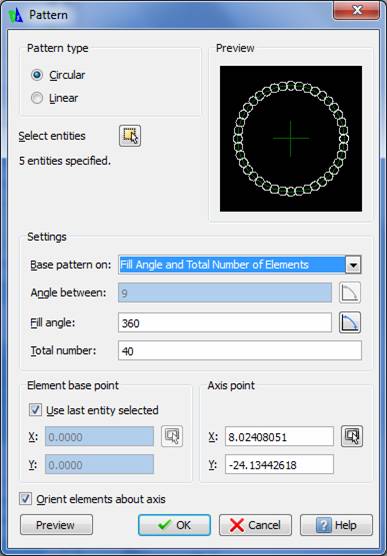This screenshot has height=556, width=387.
Task: Click the Angle between pick-angle icon
Action: click(350, 293)
